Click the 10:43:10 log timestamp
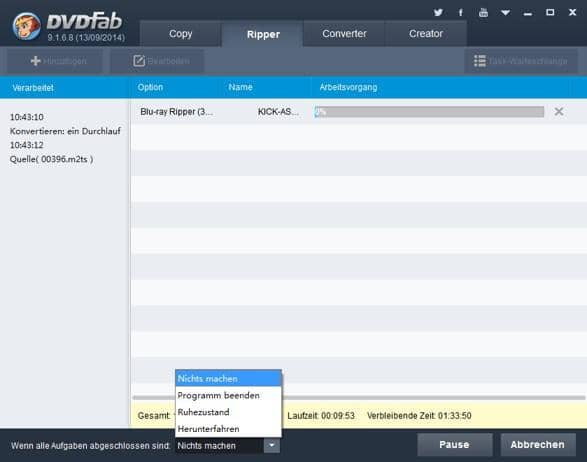The width and height of the screenshot is (587, 462). (27, 117)
